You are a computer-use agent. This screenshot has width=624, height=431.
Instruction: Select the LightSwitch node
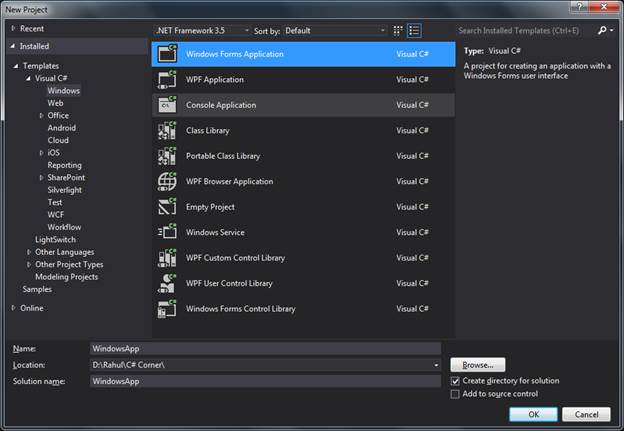click(x=55, y=240)
